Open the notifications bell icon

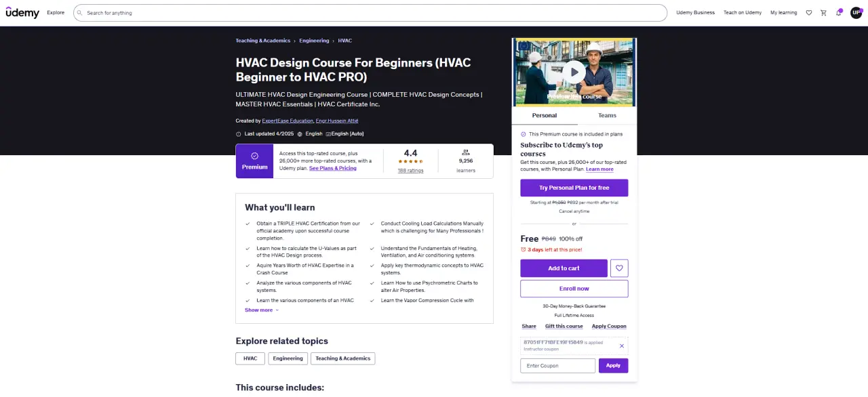(x=838, y=13)
